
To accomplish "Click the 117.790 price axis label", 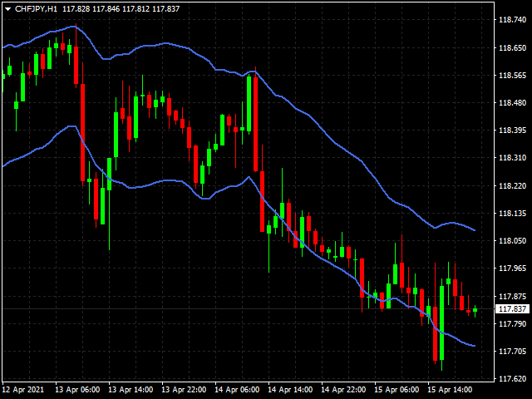I will [512, 324].
